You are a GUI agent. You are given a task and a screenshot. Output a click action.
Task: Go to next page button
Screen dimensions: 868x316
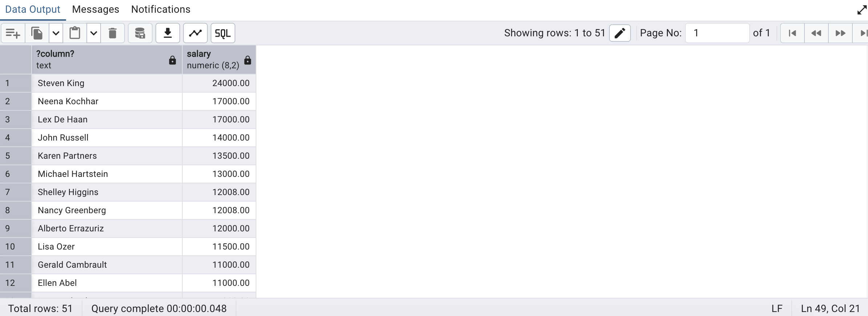[840, 33]
